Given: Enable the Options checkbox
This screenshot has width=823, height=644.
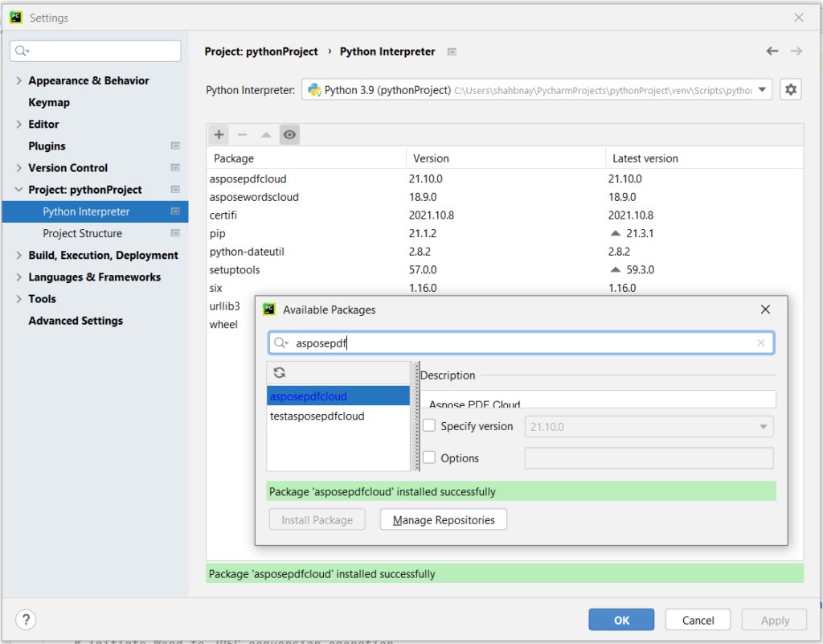Looking at the screenshot, I should tap(429, 457).
